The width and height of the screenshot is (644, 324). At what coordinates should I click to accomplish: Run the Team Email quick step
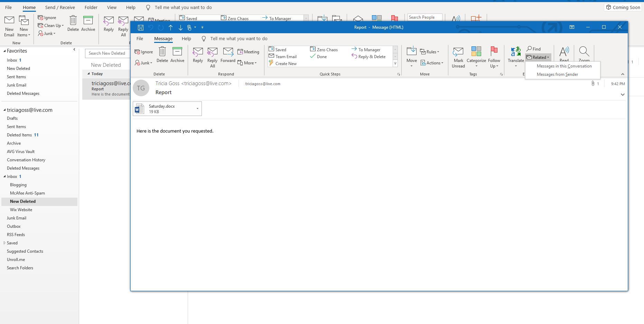[x=283, y=56]
